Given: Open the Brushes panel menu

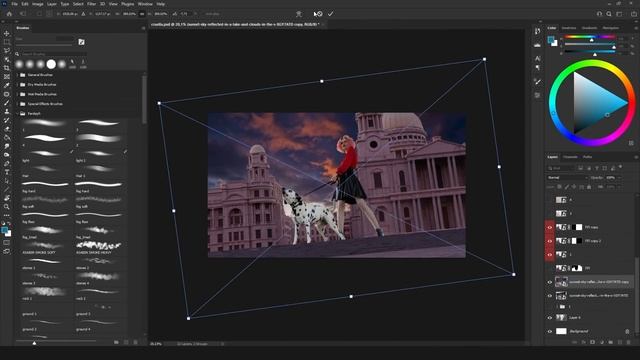Looking at the screenshot, I should tap(143, 28).
